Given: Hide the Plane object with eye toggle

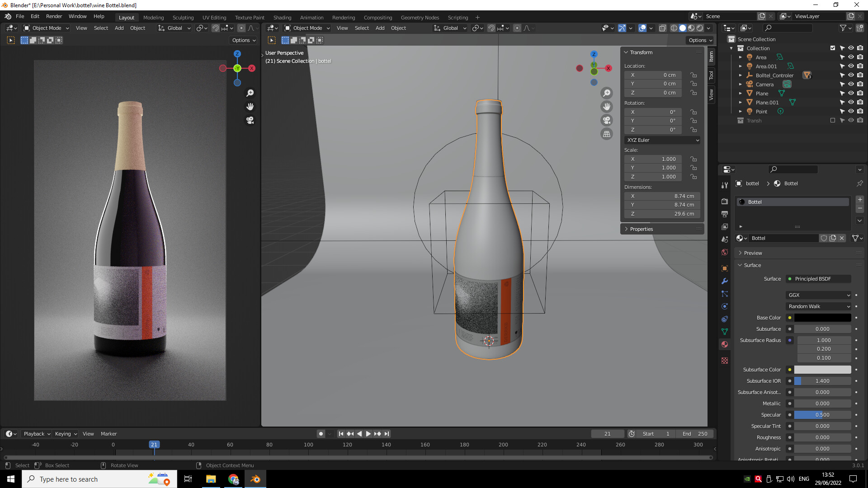Looking at the screenshot, I should click(x=851, y=94).
